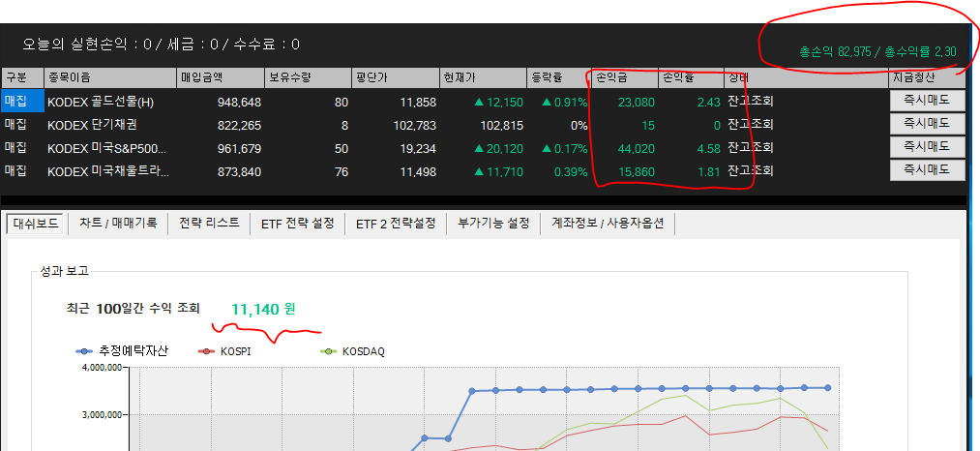Click profit amount 44,020
Viewport: 980px width, 451px height.
pyautogui.click(x=637, y=149)
